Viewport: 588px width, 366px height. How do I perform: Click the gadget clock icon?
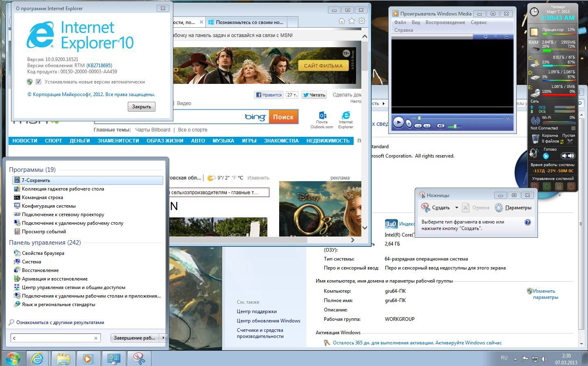pyautogui.click(x=534, y=12)
